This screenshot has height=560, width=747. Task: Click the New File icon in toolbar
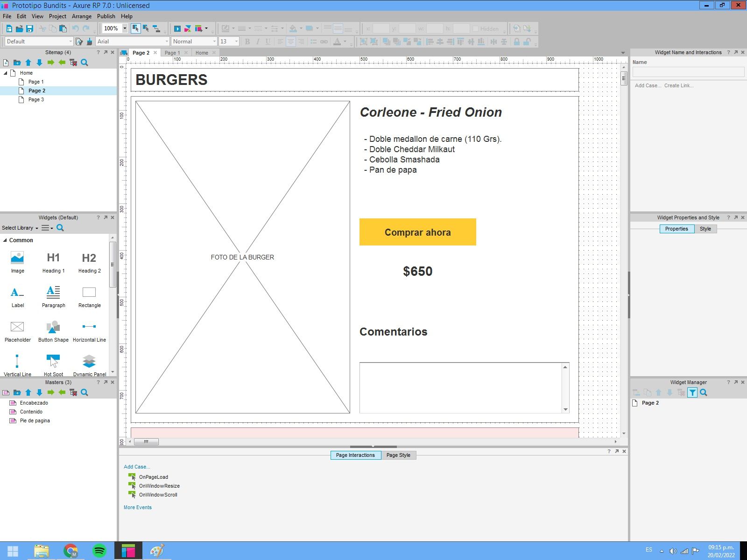[9, 28]
